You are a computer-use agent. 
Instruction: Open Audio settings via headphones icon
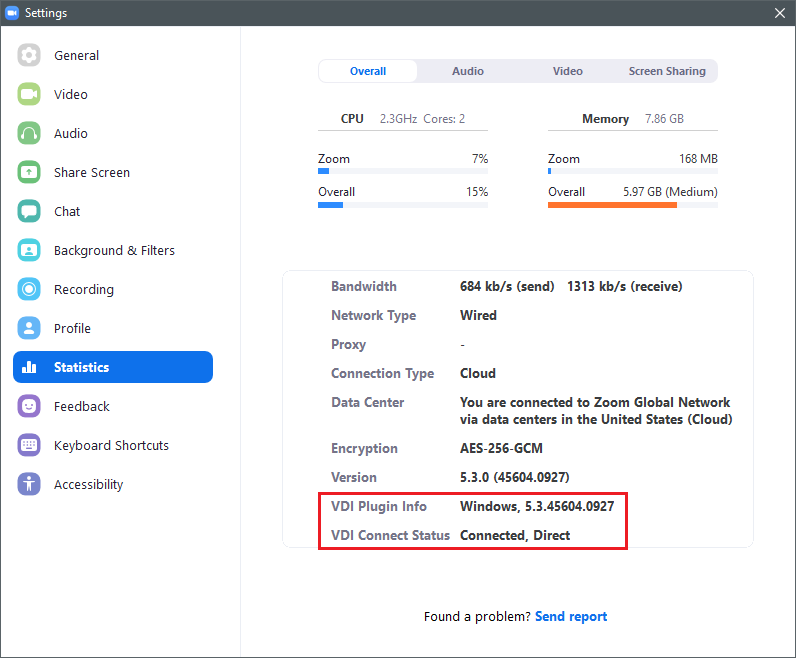click(x=29, y=134)
